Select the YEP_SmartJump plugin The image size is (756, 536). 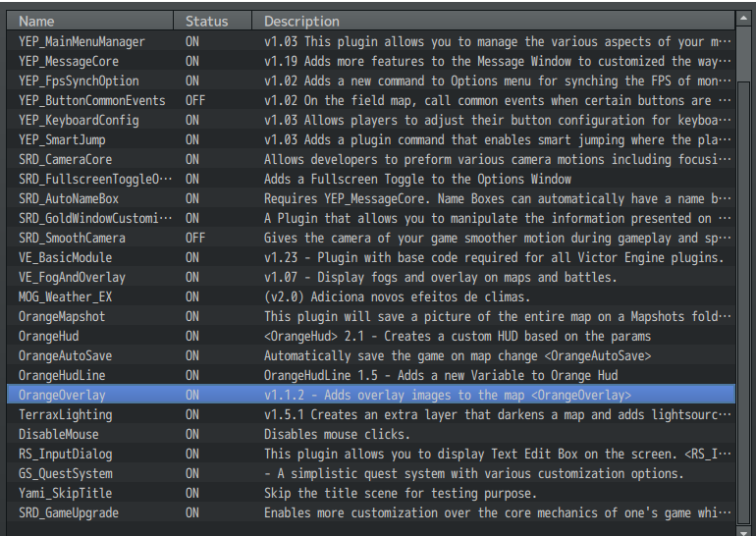point(371,139)
